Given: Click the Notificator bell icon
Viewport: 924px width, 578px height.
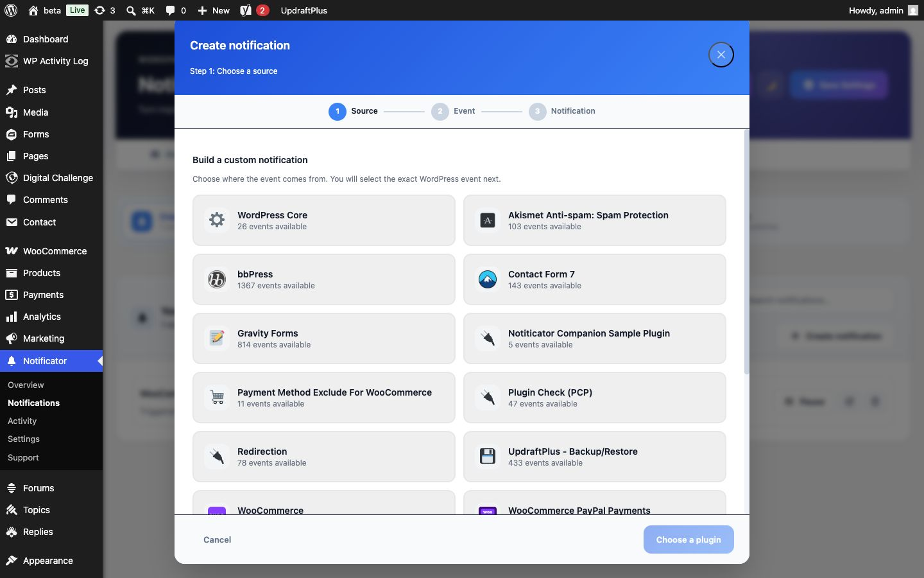Looking at the screenshot, I should (12, 361).
